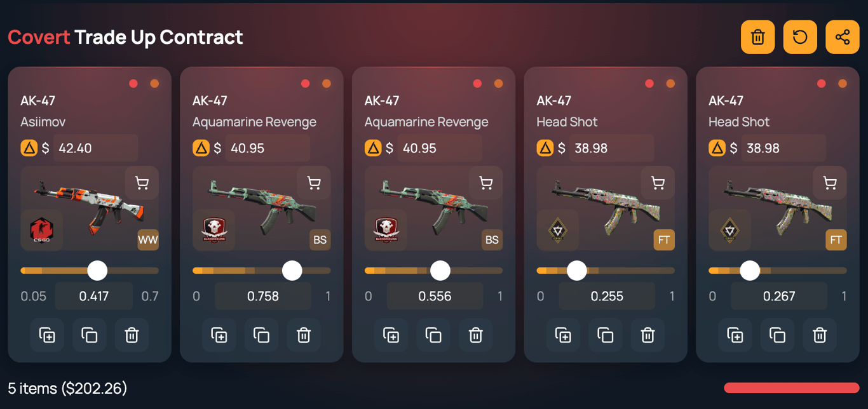Add a duplicate of the 0.255 Head Shot
This screenshot has width=868, height=409.
pos(563,335)
